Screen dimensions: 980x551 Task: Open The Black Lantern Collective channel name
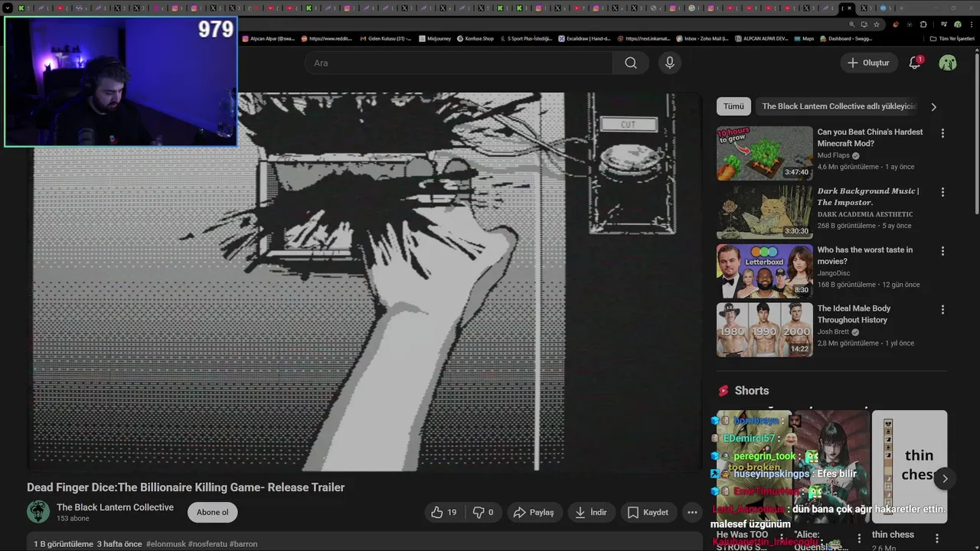coord(115,507)
